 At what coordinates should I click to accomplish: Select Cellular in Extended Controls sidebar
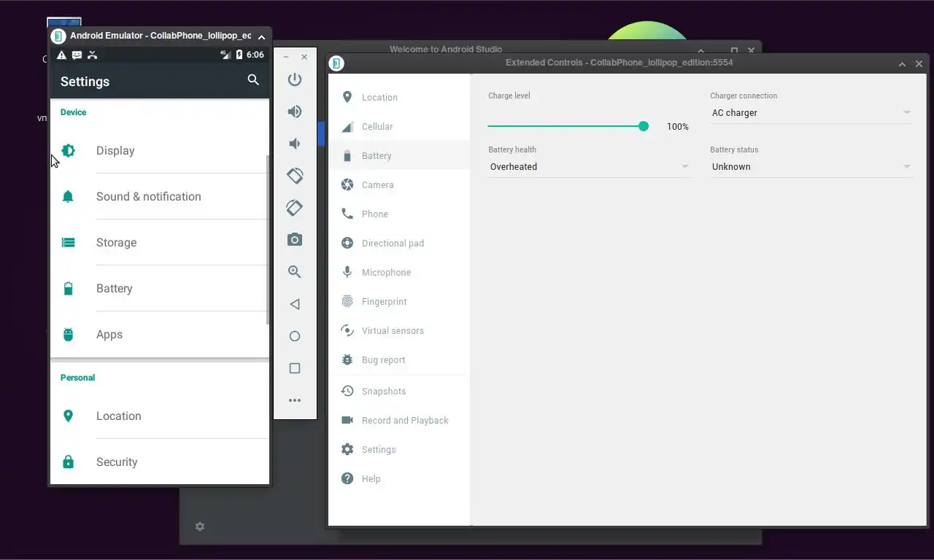click(x=399, y=126)
